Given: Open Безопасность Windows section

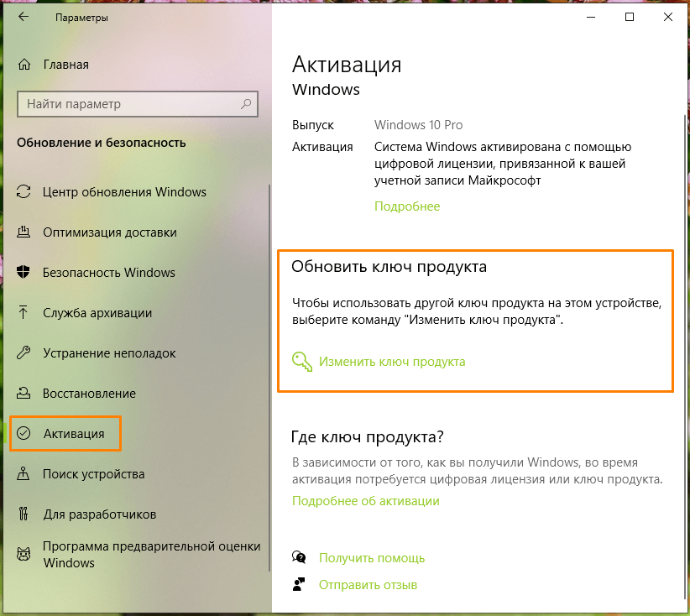Looking at the screenshot, I should click(108, 273).
